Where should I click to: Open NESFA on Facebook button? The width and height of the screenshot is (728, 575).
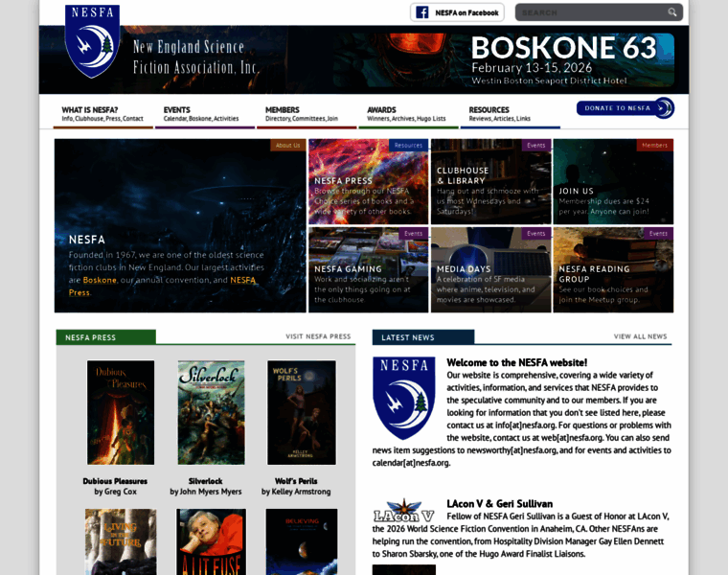(457, 12)
